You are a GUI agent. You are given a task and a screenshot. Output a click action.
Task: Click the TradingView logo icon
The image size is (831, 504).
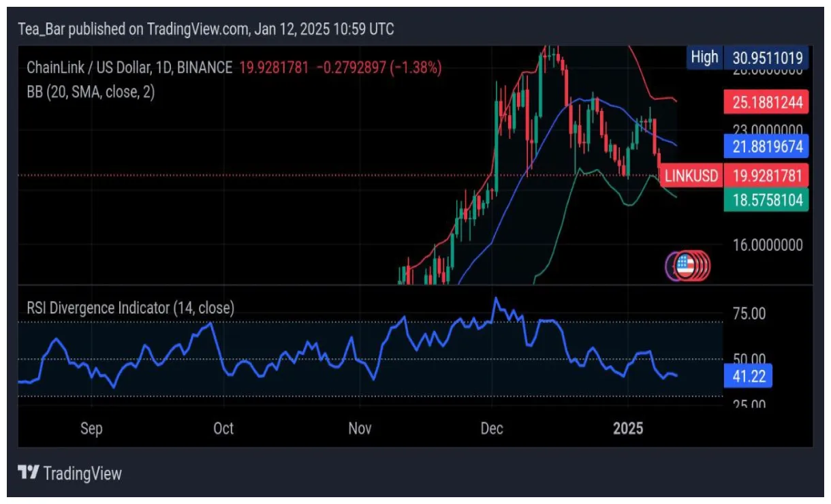[27, 473]
